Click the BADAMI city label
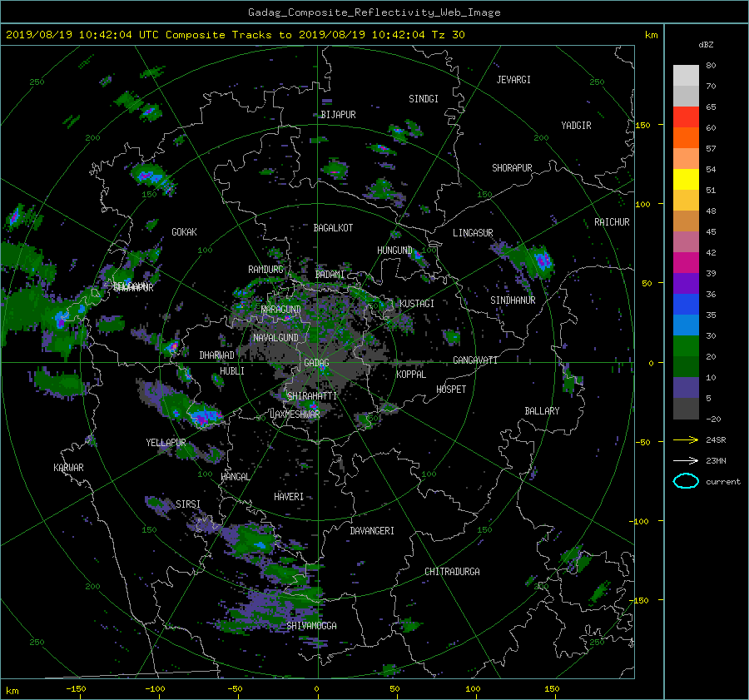Image resolution: width=749 pixels, height=700 pixels. [x=330, y=275]
